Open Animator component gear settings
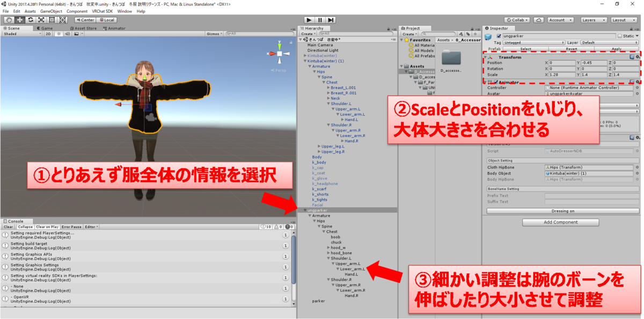Image resolution: width=644 pixels, height=319 pixels. (x=638, y=82)
